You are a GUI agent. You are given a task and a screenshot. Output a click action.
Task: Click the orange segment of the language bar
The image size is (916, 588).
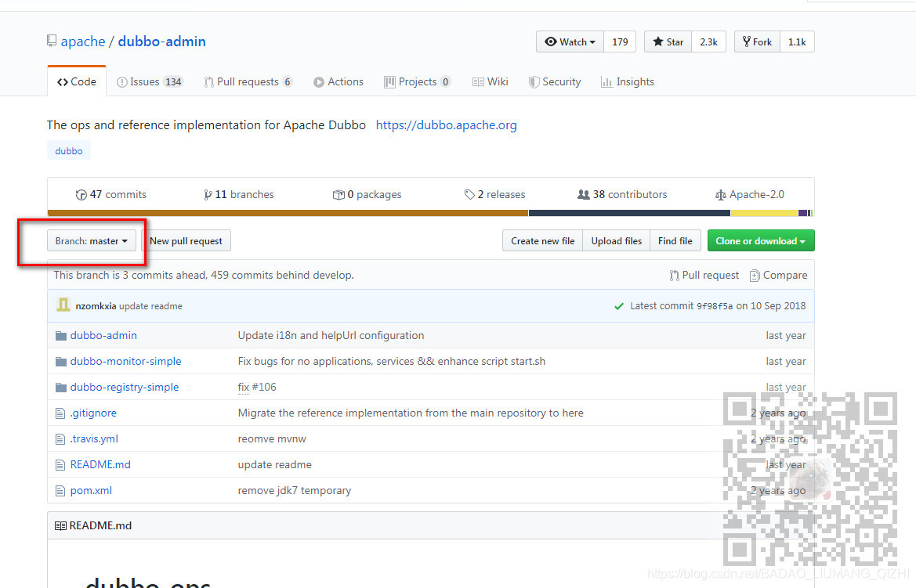(x=288, y=213)
